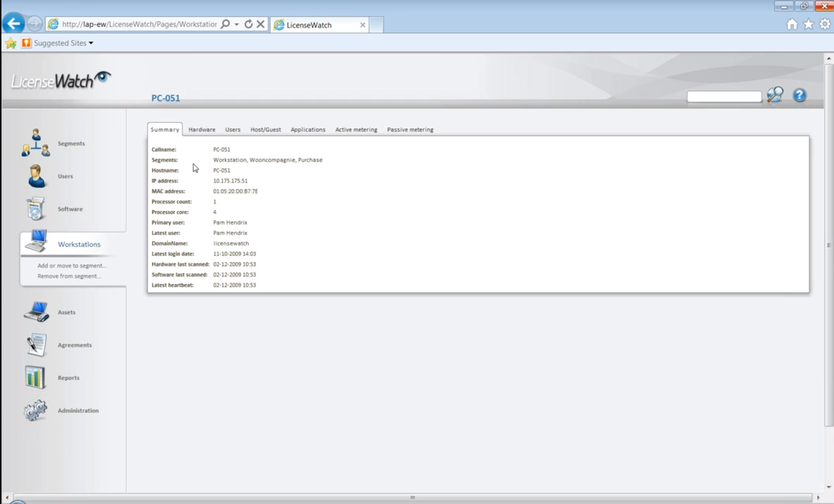This screenshot has width=834, height=504.
Task: Click the browser address bar URL
Action: [x=139, y=24]
